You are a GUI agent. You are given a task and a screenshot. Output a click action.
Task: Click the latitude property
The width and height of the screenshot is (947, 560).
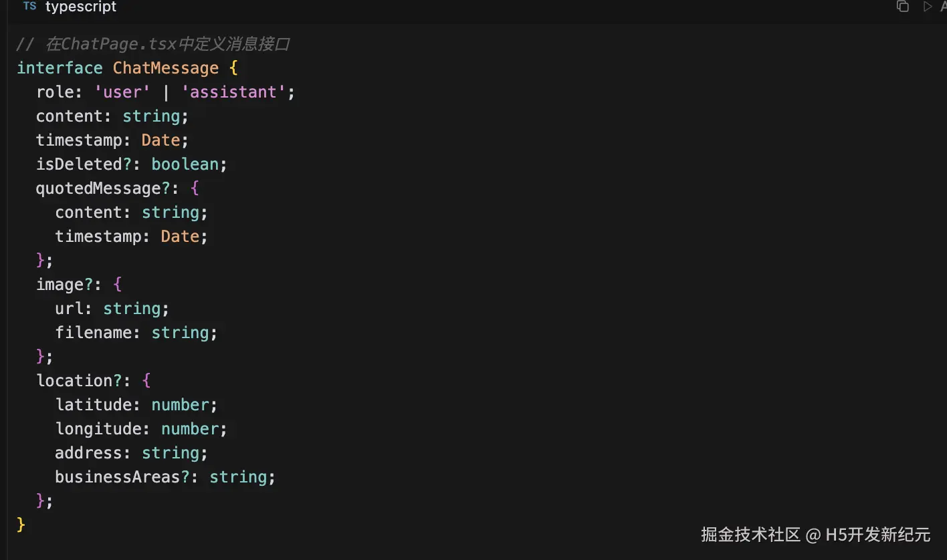[x=94, y=405]
